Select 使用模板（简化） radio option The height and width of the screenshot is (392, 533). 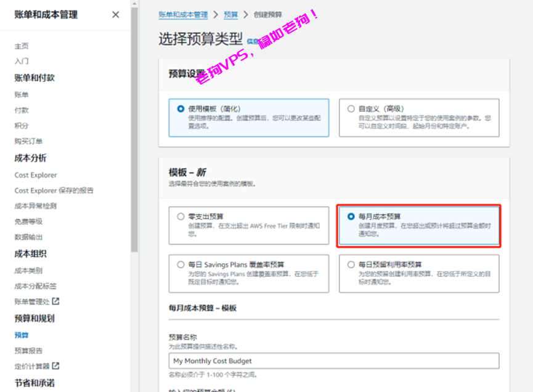click(181, 108)
